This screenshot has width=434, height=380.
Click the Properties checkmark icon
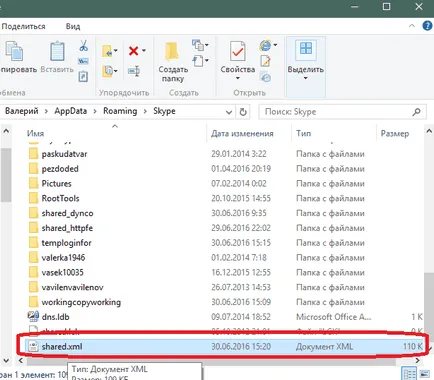[x=238, y=51]
